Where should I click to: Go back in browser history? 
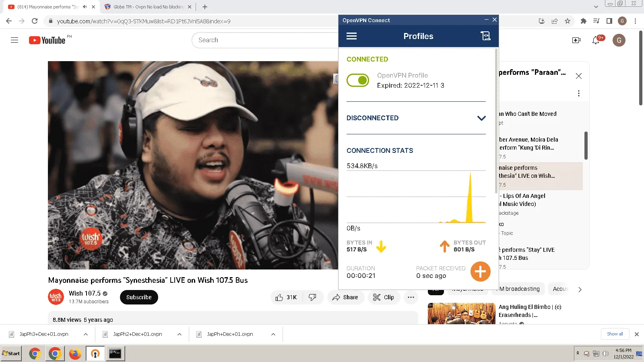point(9,21)
